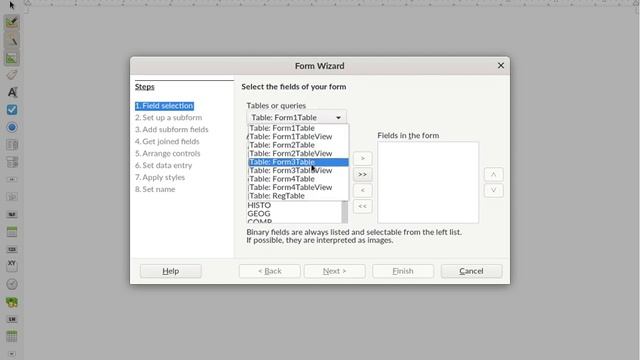The width and height of the screenshot is (640, 360).
Task: Toggle the control wizards wand icon
Action: point(12,40)
